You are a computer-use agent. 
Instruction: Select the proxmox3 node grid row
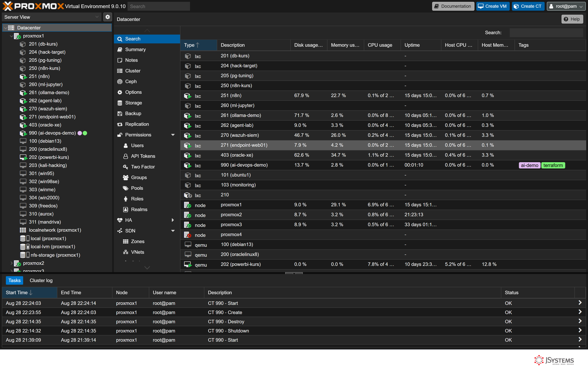383,225
